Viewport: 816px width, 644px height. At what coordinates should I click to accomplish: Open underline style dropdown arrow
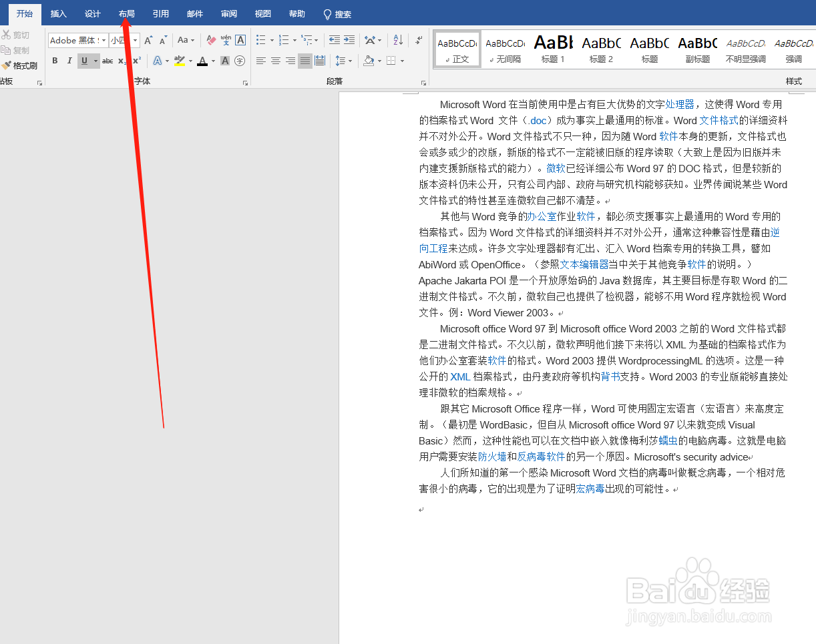click(x=95, y=61)
